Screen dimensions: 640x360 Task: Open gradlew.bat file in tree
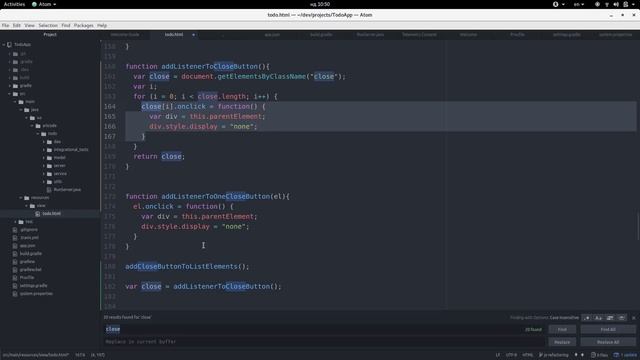31,269
